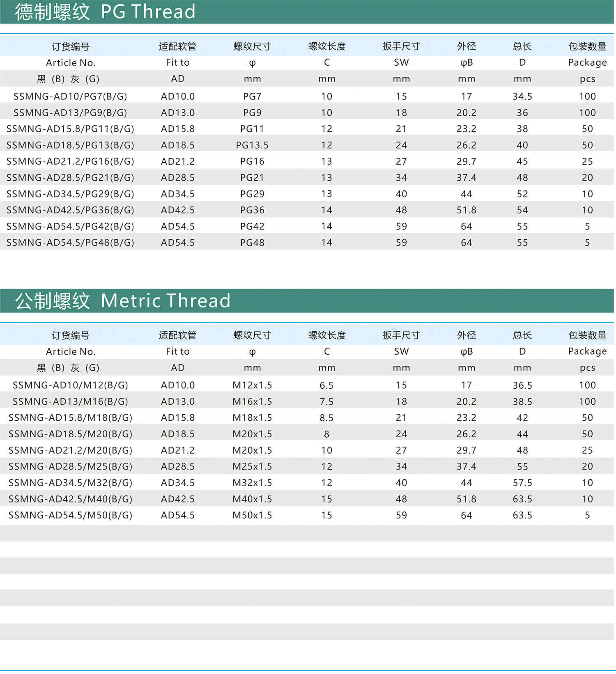Viewport: 616px width, 674px height.
Task: Select article SSMNG-AD10/M12(B/G)
Action: pyautogui.click(x=70, y=385)
